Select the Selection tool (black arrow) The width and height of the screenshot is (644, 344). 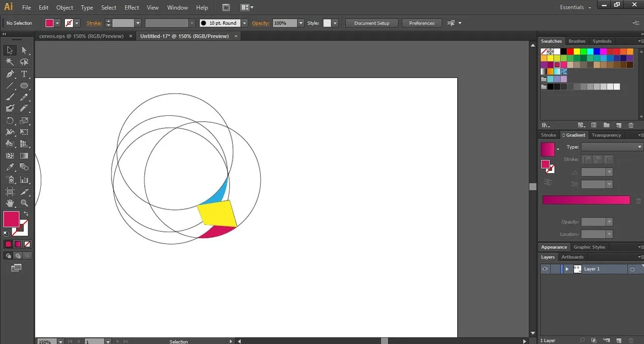click(x=10, y=50)
